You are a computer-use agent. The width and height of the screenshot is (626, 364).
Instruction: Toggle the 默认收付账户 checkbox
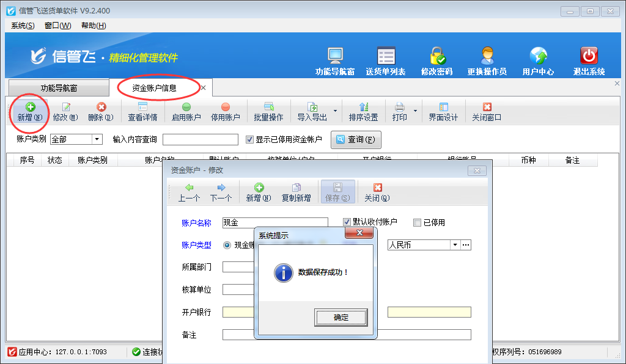pos(347,222)
